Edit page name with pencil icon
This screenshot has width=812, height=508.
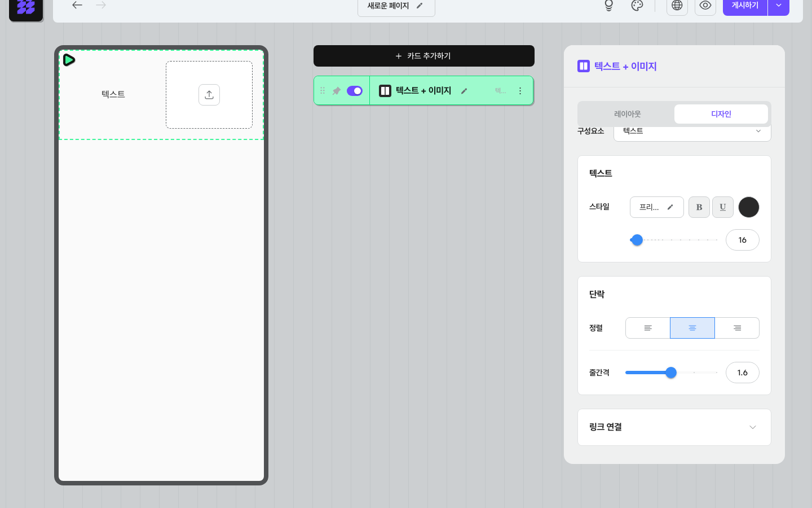[420, 6]
